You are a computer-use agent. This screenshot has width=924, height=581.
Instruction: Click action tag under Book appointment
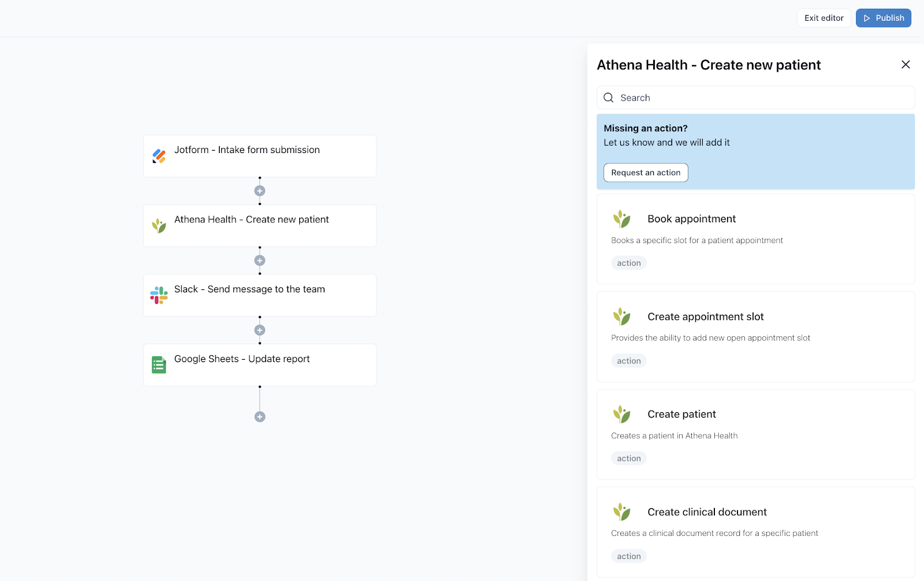point(629,263)
